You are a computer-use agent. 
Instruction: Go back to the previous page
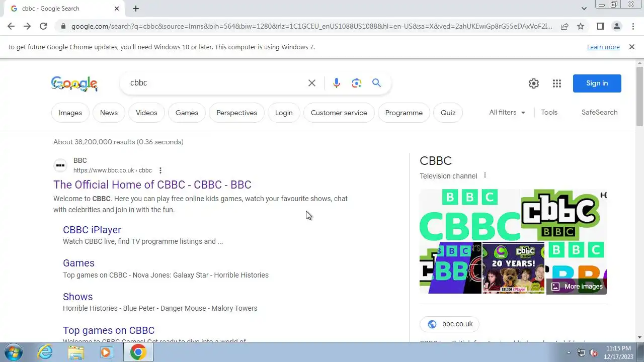11,26
